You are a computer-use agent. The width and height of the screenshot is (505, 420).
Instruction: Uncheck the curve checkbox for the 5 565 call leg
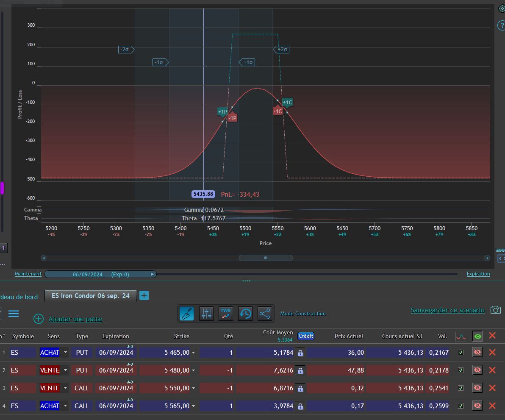tap(461, 406)
